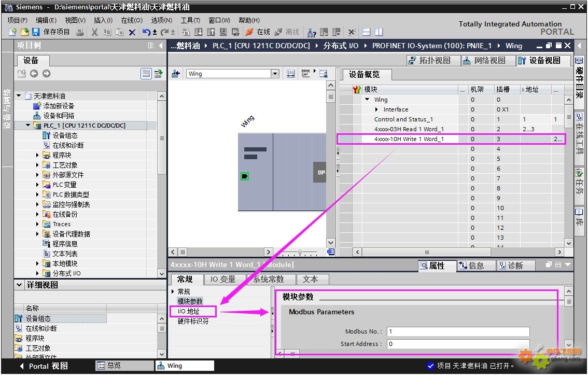Expand the 分布式 I/O tree node
This screenshot has width=588, height=375.
point(37,273)
